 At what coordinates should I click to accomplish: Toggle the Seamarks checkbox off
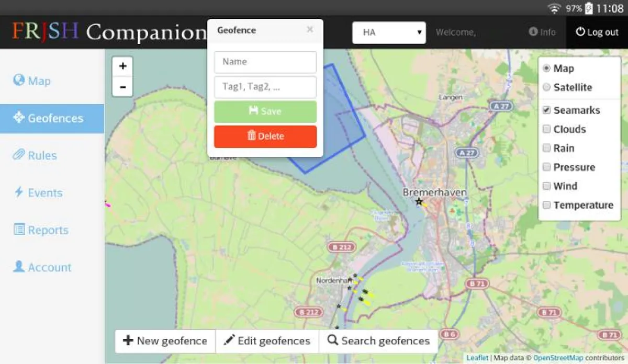[x=546, y=110]
